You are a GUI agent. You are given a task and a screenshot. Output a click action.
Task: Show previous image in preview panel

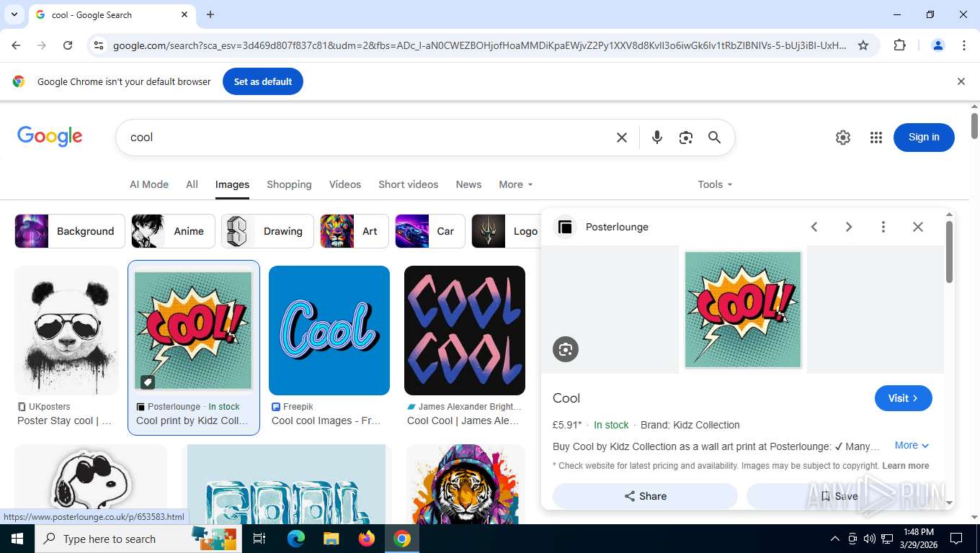coord(814,227)
